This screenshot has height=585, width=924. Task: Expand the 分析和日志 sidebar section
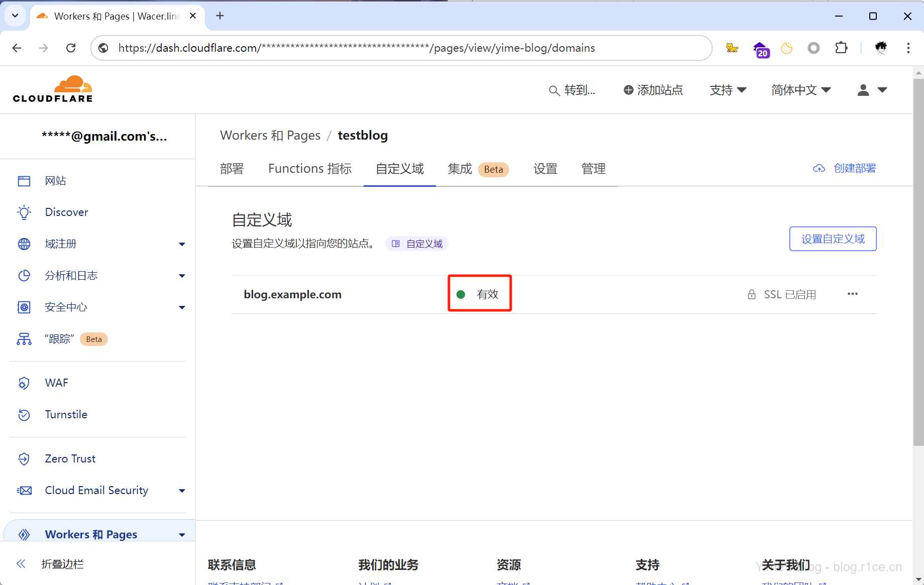pyautogui.click(x=182, y=276)
